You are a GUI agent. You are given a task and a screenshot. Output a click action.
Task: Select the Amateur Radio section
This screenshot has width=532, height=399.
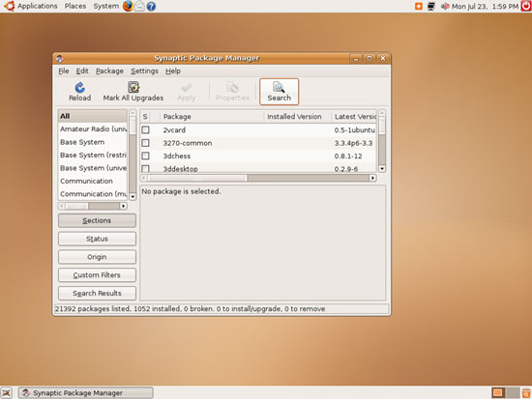tap(92, 128)
